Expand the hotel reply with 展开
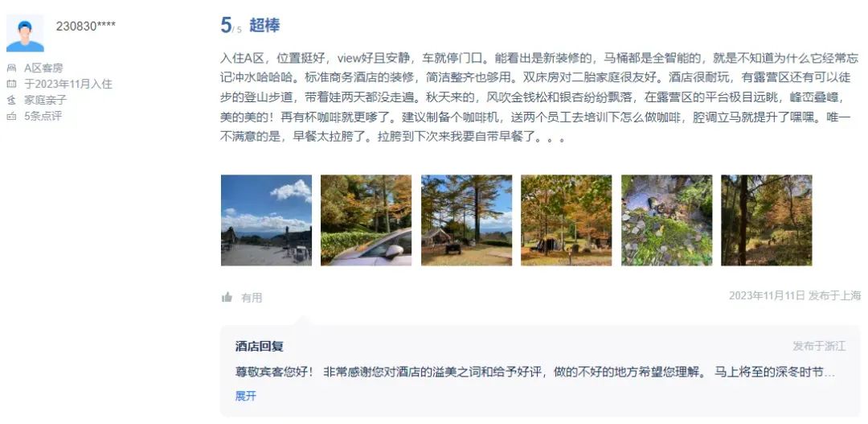The width and height of the screenshot is (868, 424). click(246, 396)
